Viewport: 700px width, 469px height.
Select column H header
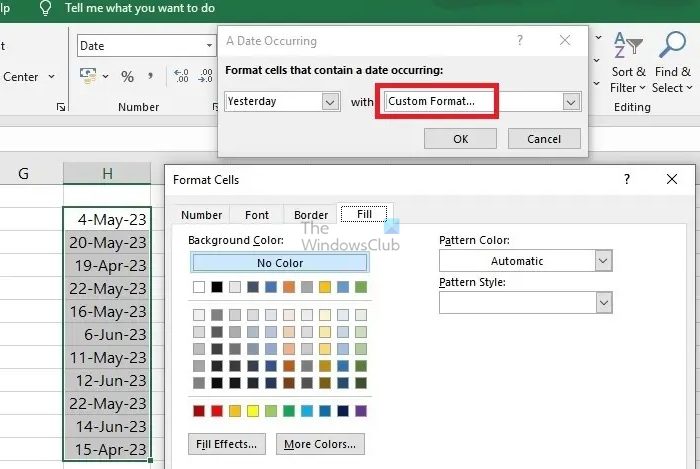(106, 174)
